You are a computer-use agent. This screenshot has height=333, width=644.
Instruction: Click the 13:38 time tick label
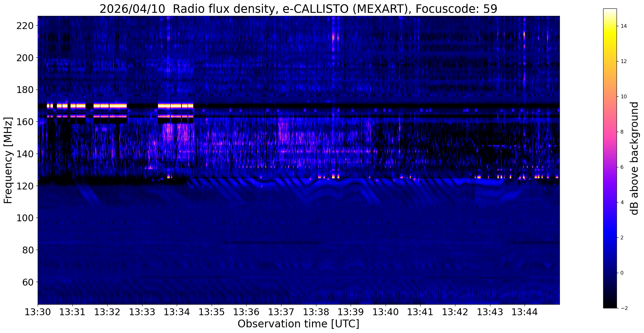316,312
